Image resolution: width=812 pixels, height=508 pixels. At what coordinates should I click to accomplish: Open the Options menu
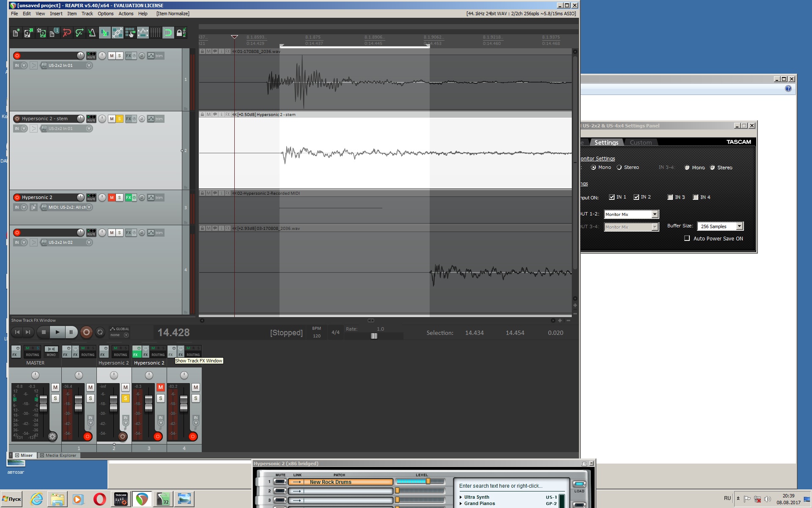click(x=105, y=14)
